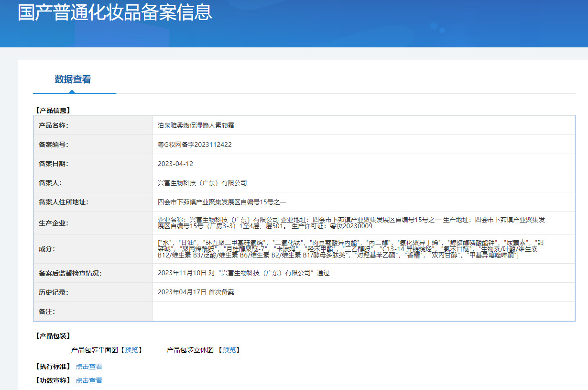Click the 生产企业 row label
This screenshot has height=390, width=588.
click(54, 223)
